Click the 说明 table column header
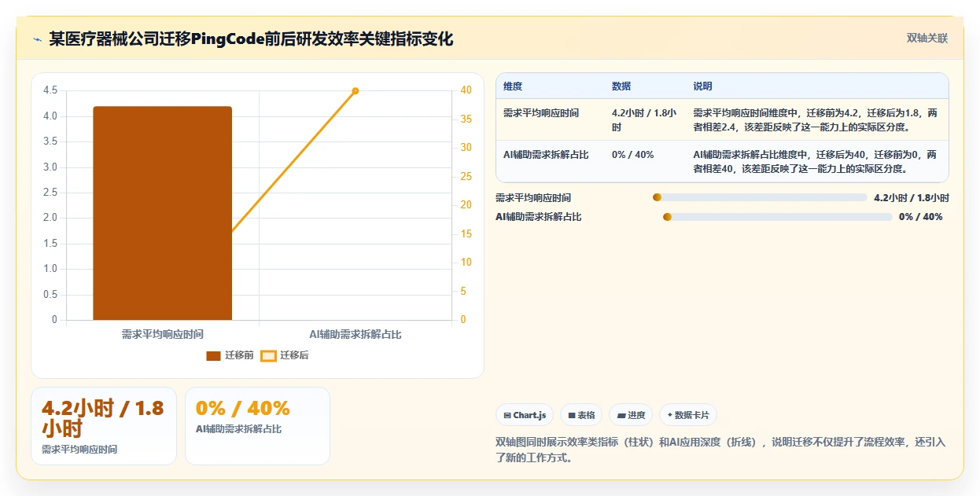Screen dimensions: 980x496 (702, 86)
